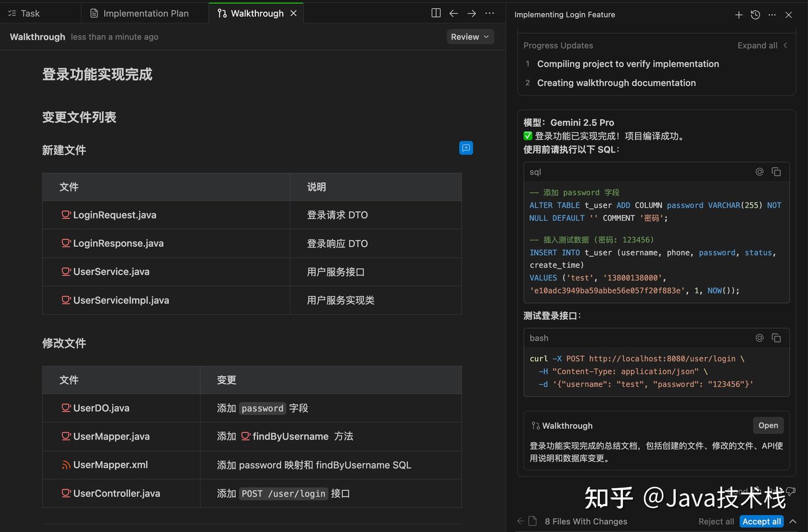Open chat history via the clock icon
Image resolution: width=808 pixels, height=532 pixels.
(x=755, y=15)
